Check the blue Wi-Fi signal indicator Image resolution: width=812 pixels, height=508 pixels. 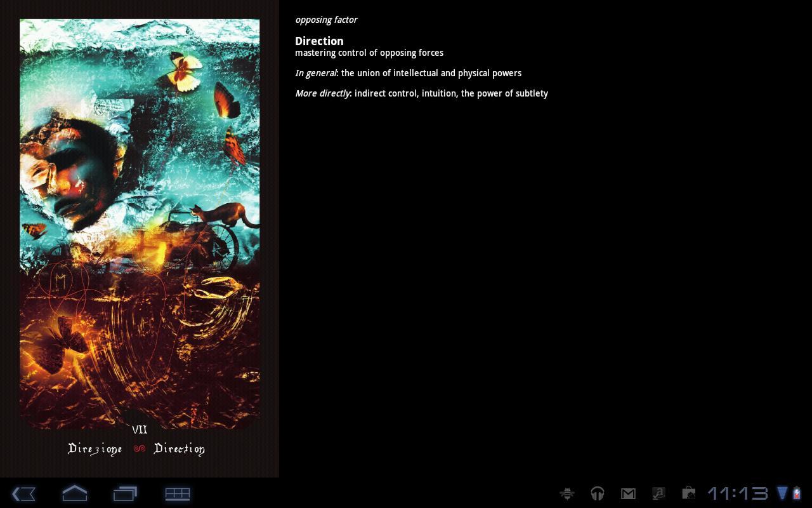[782, 493]
